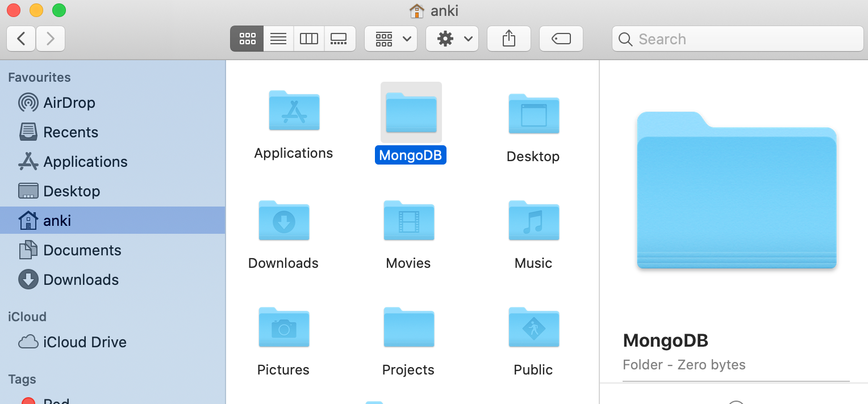
Task: Open Documents from the sidebar
Action: 112,250
